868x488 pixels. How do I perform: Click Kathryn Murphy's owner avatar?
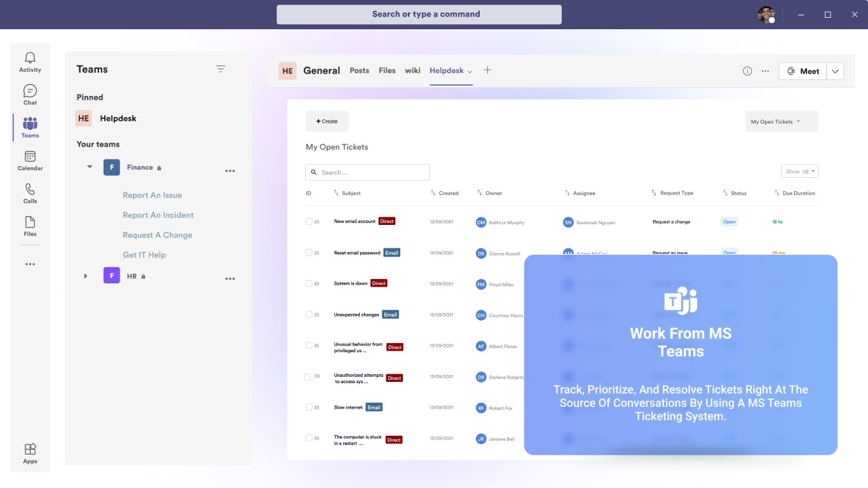point(481,222)
